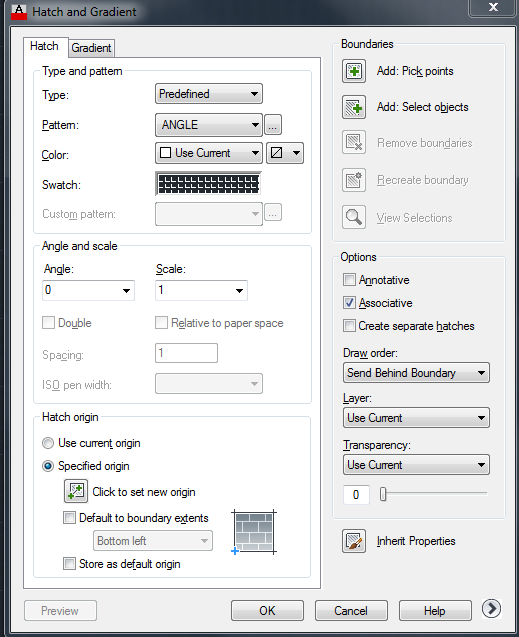Enable the Annotative checkbox
The image size is (519, 637).
pos(349,280)
